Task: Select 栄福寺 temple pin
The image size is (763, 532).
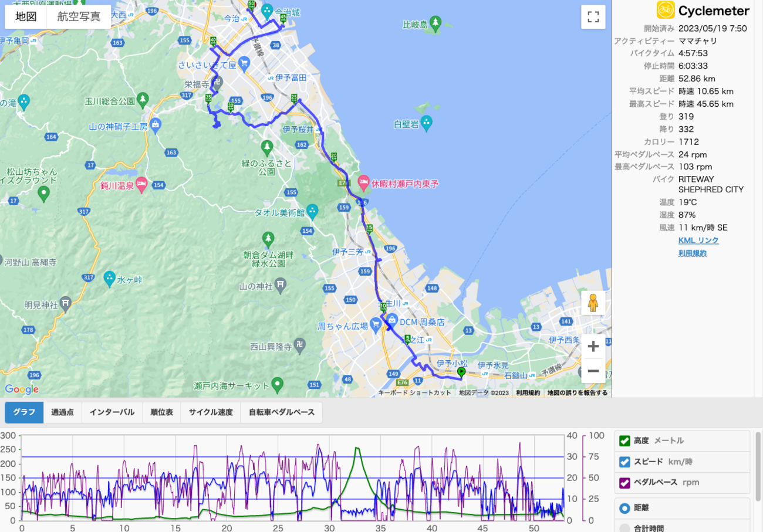Action: tap(217, 83)
